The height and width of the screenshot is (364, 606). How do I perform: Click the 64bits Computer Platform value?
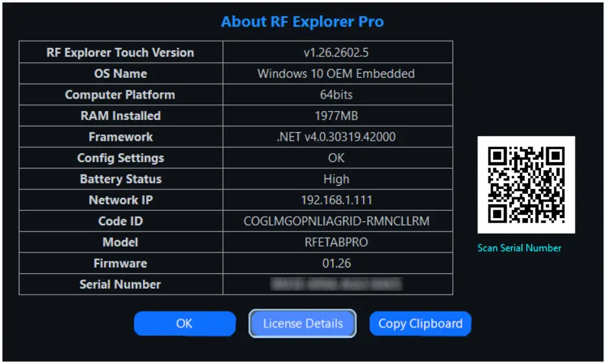[x=336, y=95]
